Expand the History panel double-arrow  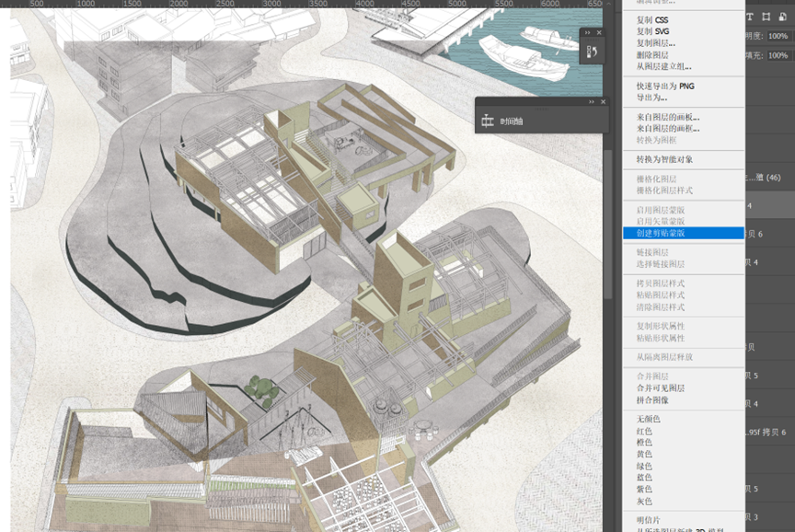588,32
